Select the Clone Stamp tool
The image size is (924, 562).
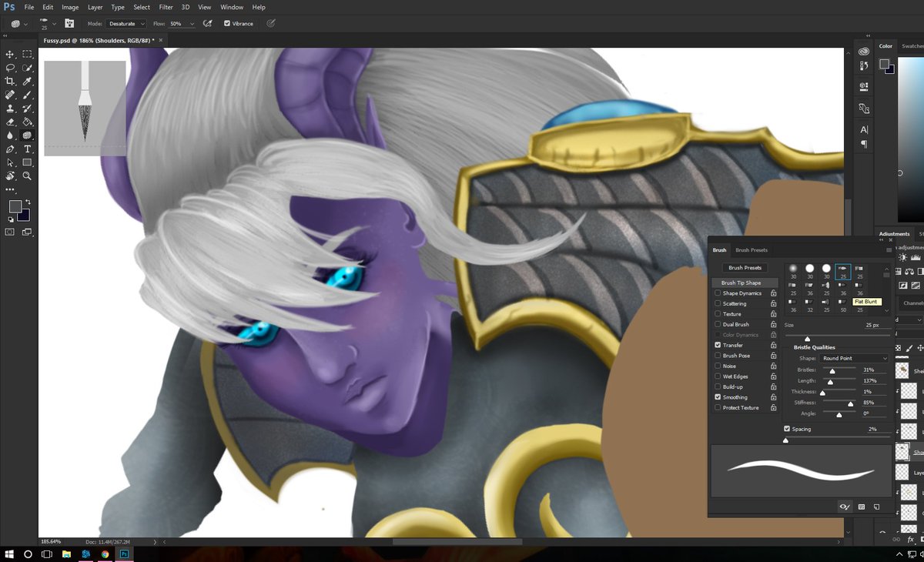click(10, 109)
